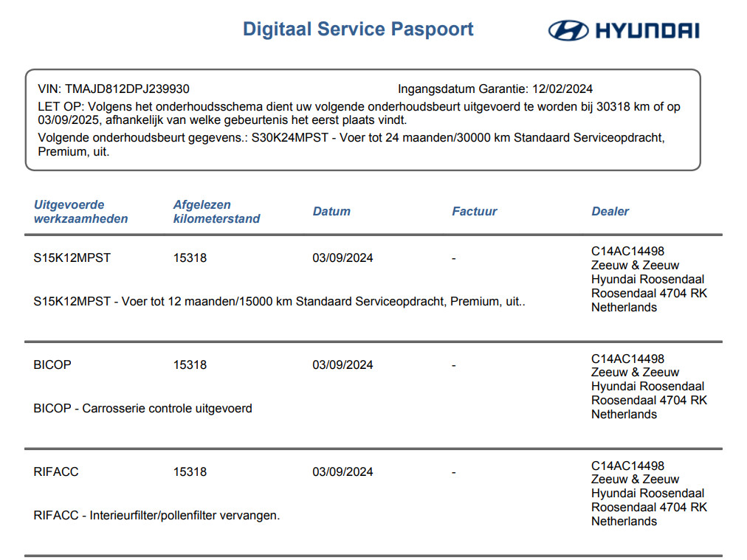
Task: Select the S15K12MPST code in first row
Action: 72,258
